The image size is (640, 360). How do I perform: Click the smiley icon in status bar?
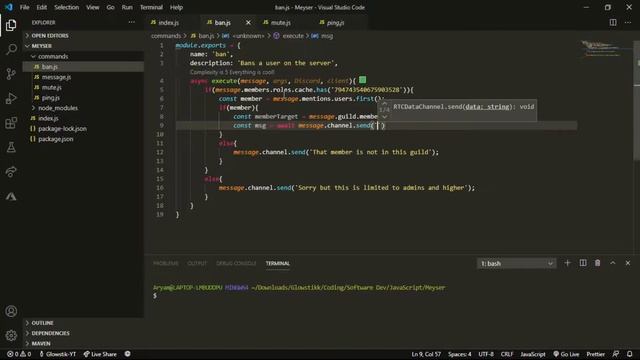127,354
